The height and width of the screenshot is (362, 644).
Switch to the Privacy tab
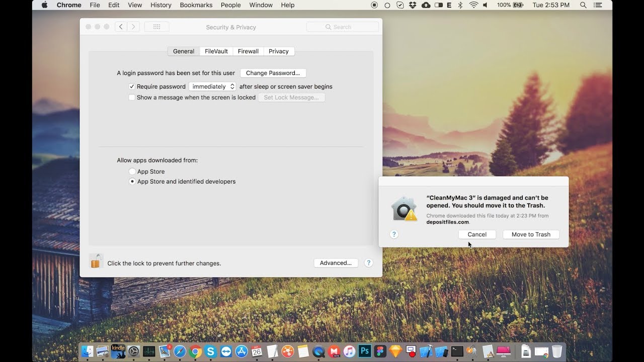tap(279, 51)
